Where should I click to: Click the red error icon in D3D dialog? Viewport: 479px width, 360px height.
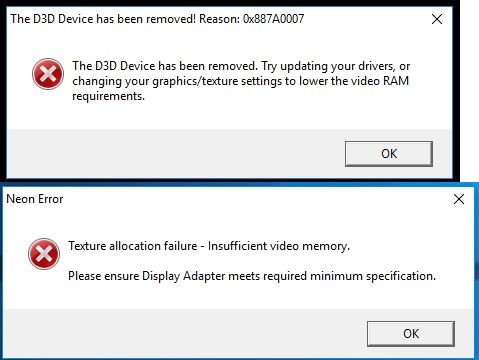pyautogui.click(x=48, y=74)
